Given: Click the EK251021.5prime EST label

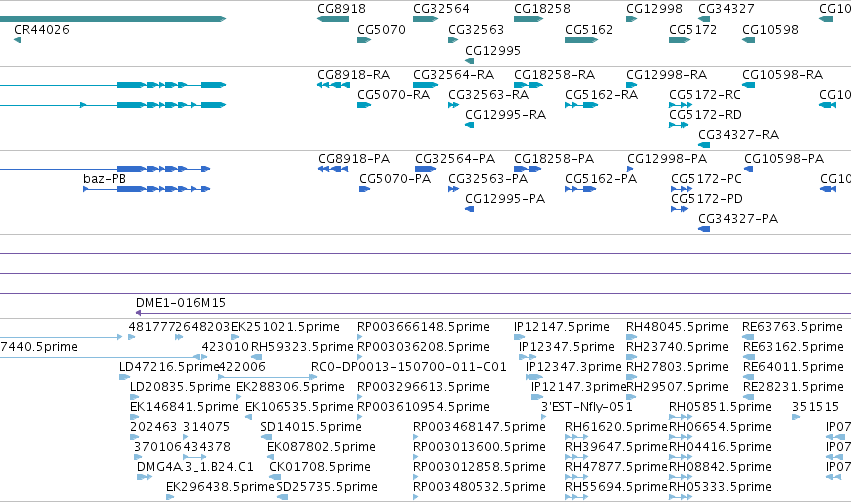Looking at the screenshot, I should pyautogui.click(x=285, y=327).
